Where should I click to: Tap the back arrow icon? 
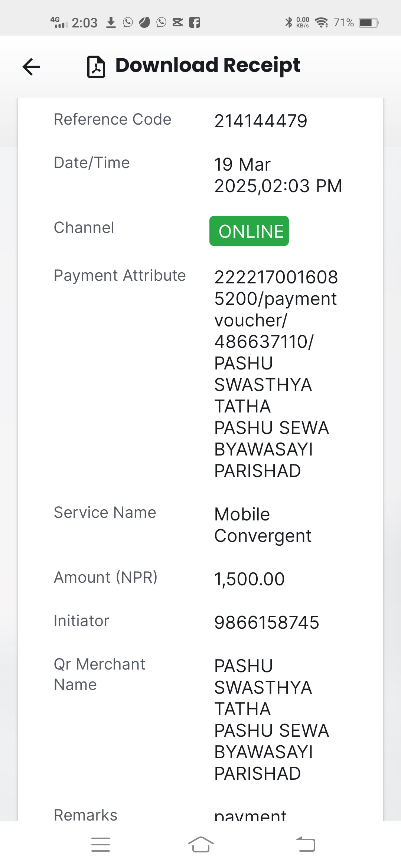pos(31,67)
